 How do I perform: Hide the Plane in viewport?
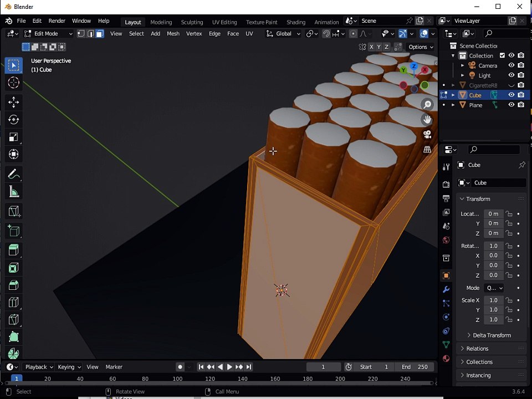point(511,105)
